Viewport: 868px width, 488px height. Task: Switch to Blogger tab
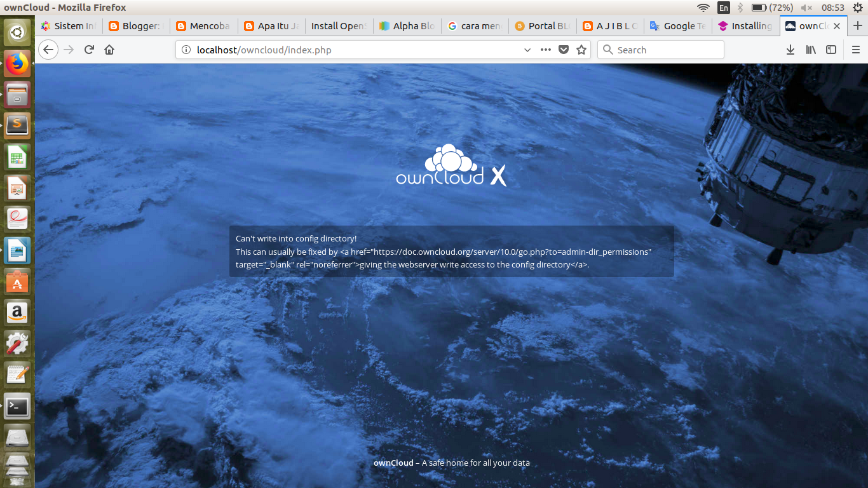137,26
